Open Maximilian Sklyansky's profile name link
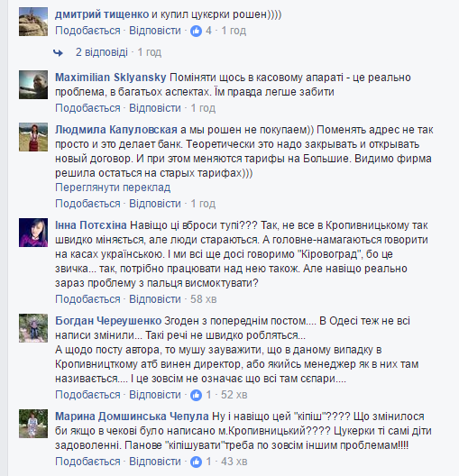 (111, 78)
